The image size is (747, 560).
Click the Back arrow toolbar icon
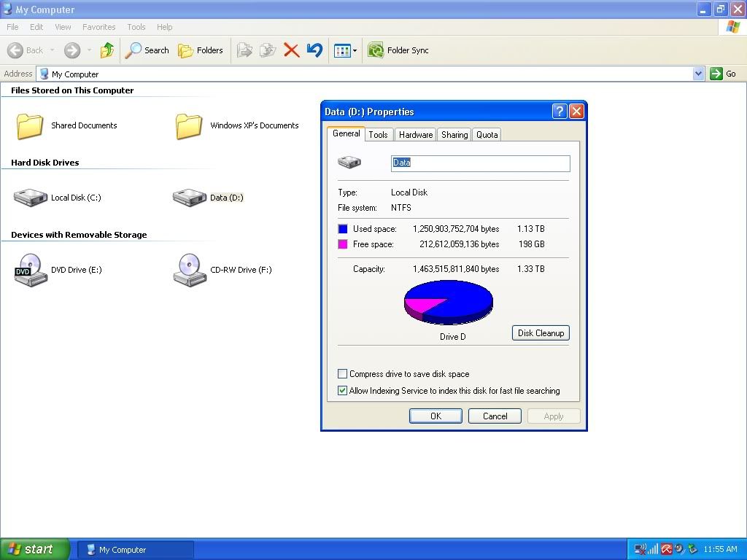tap(15, 50)
